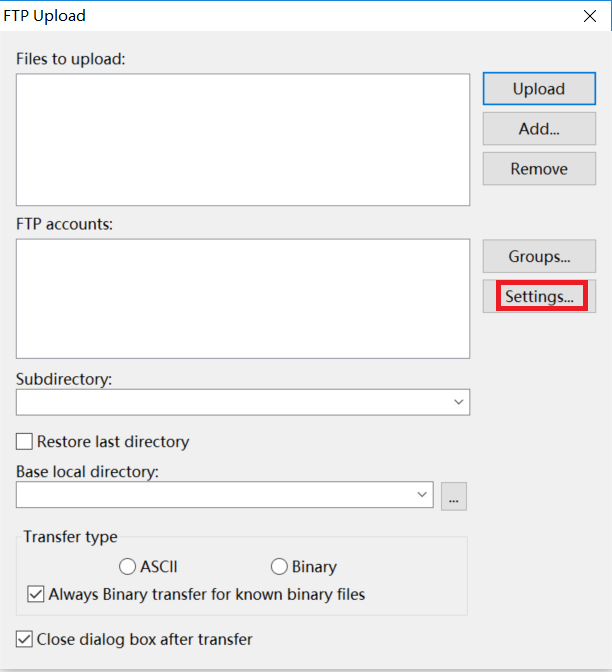Click the Files to upload label
This screenshot has width=612, height=672.
[x=71, y=59]
